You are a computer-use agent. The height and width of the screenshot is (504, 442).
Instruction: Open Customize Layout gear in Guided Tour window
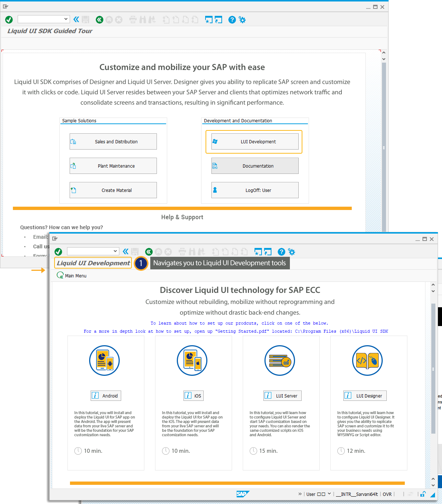pos(242,20)
